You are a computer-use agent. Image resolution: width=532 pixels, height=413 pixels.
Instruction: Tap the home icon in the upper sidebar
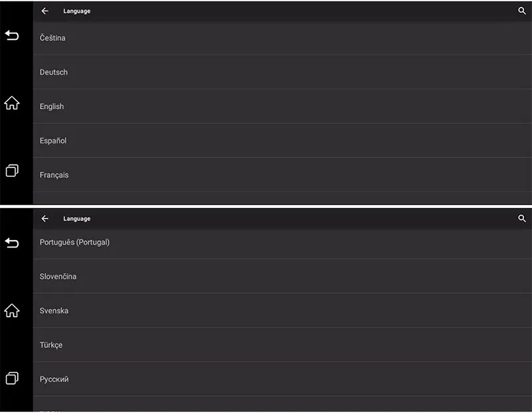tap(12, 103)
